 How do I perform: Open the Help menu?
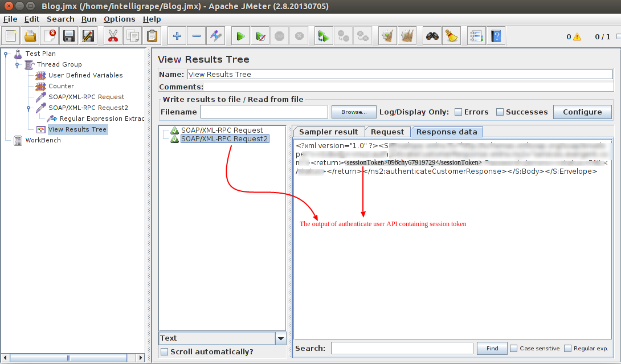(x=152, y=19)
